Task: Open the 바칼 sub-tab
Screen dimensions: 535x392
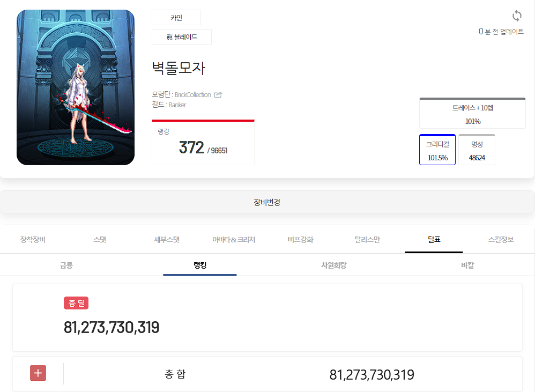Action: pos(467,265)
